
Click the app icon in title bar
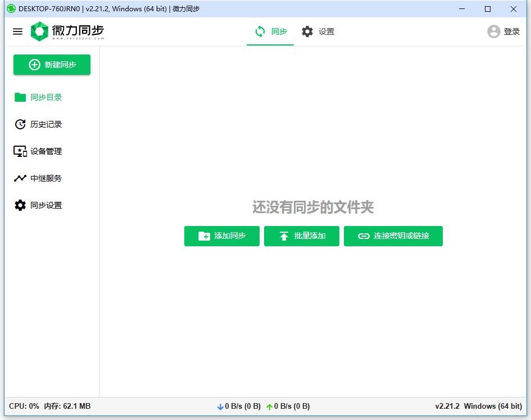[11, 9]
